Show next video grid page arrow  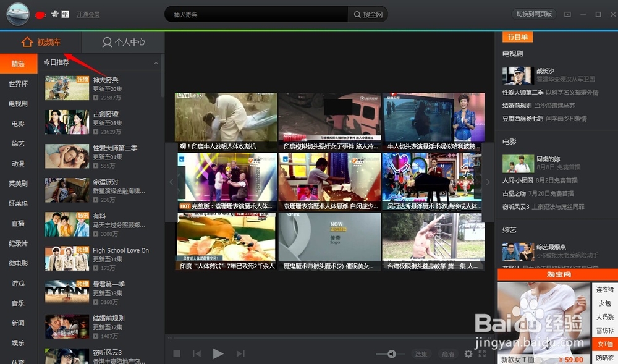pyautogui.click(x=488, y=182)
